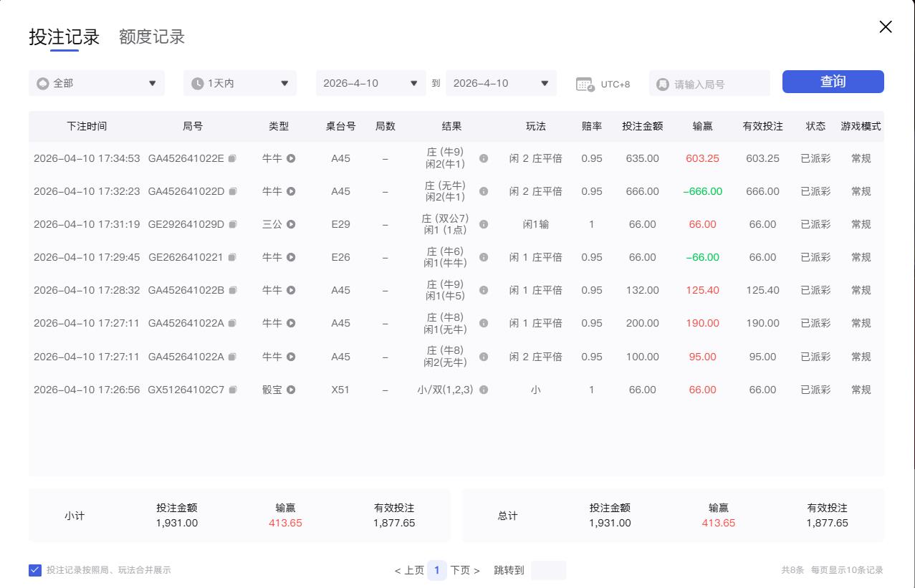Click the 请输入局号 input field
Viewport: 915px width, 588px height.
pos(709,82)
